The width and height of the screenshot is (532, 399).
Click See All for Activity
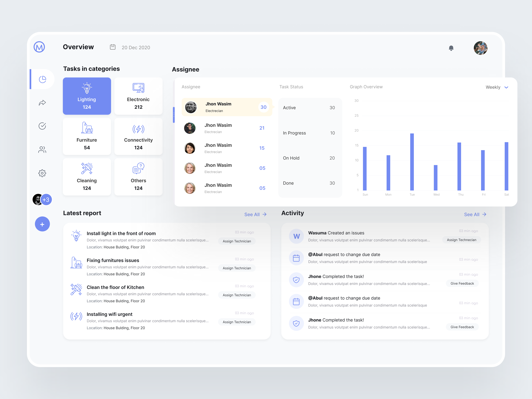click(475, 214)
